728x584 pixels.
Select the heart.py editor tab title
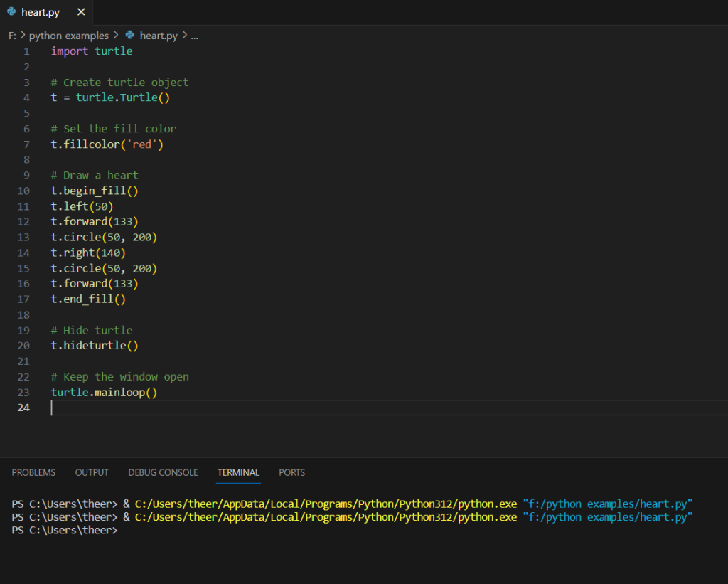point(40,12)
